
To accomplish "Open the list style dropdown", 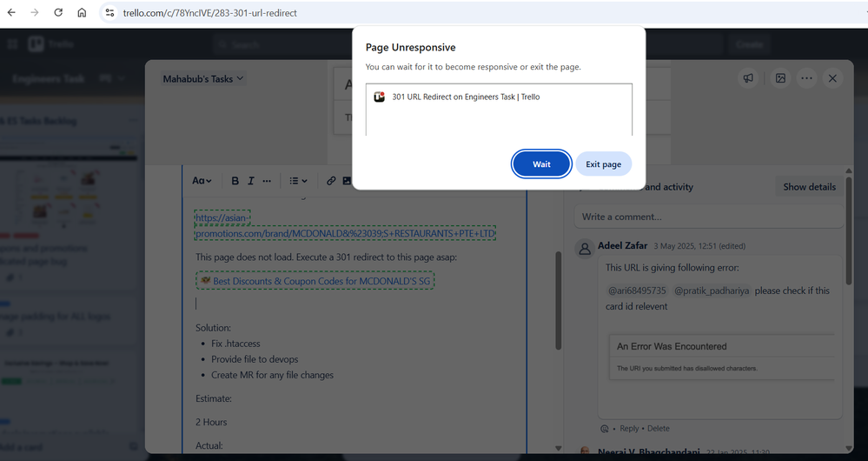I will (298, 181).
